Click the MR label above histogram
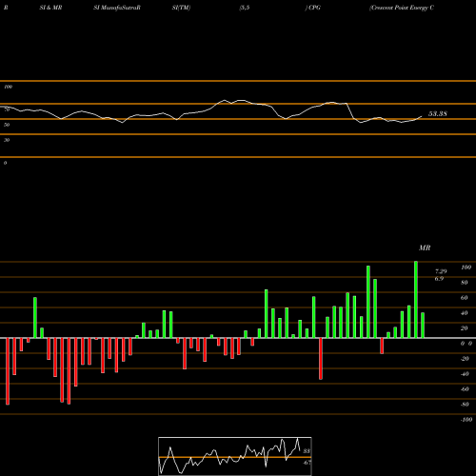The width and height of the screenshot is (476, 476). [425, 248]
